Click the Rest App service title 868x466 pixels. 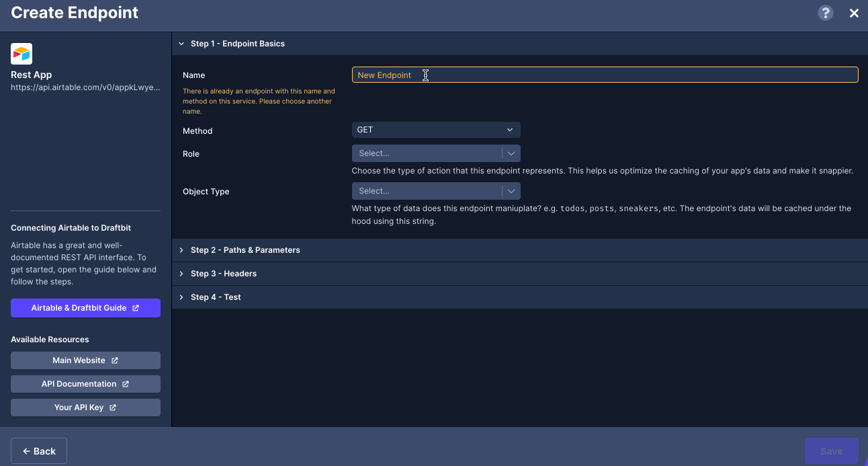tap(32, 75)
